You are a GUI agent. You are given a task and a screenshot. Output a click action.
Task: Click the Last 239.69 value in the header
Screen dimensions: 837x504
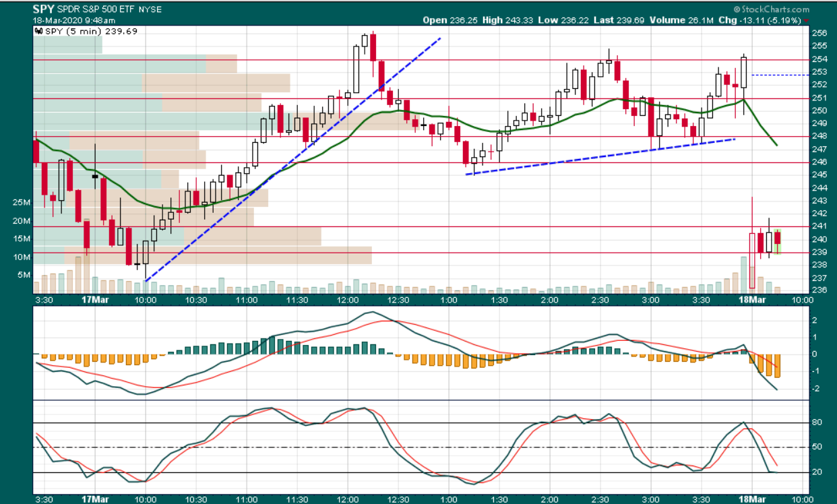617,20
